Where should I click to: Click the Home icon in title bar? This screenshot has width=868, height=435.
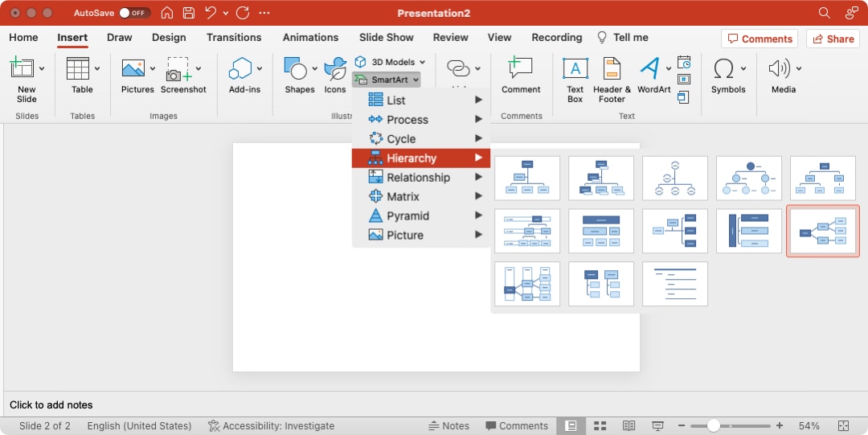(x=166, y=13)
